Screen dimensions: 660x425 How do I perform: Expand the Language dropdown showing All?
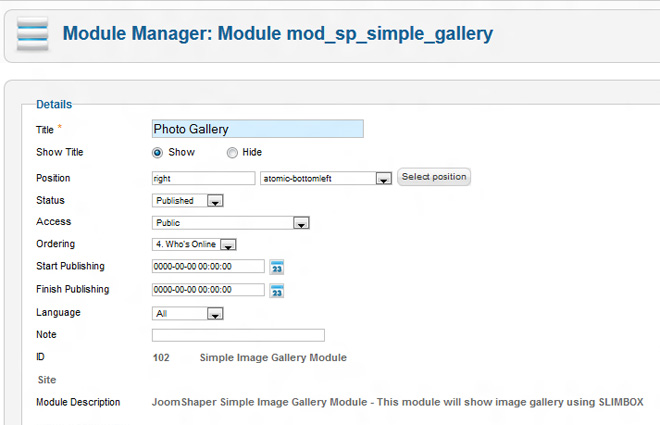tap(214, 314)
